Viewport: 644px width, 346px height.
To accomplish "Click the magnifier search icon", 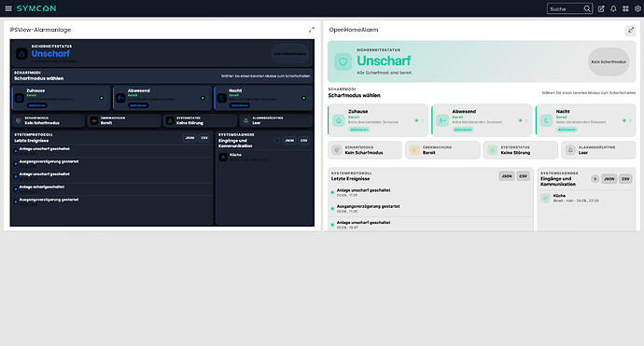I will (587, 8).
